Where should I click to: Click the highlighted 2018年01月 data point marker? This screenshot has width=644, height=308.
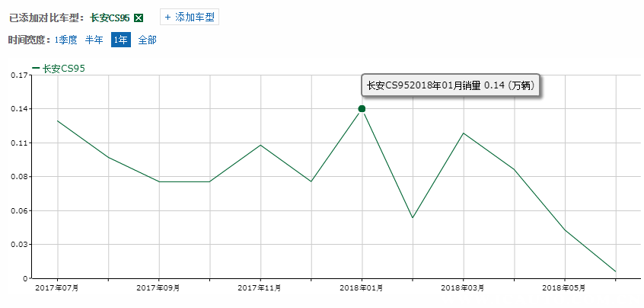click(362, 109)
